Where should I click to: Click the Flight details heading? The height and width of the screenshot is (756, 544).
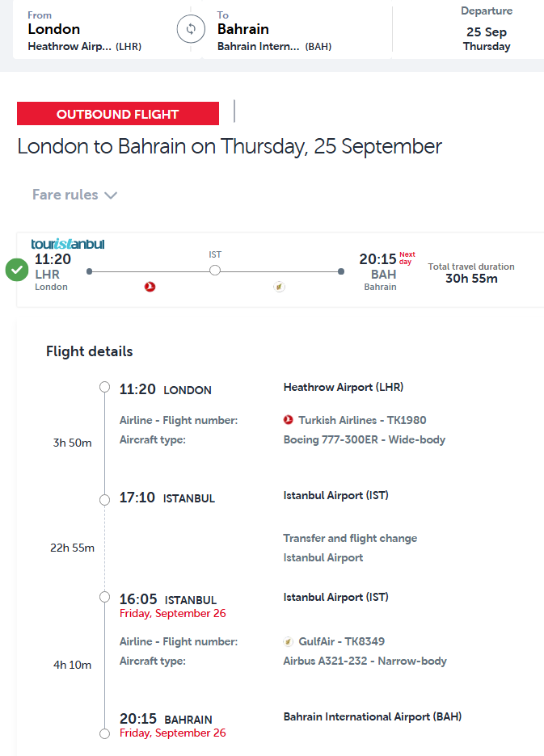pos(90,351)
